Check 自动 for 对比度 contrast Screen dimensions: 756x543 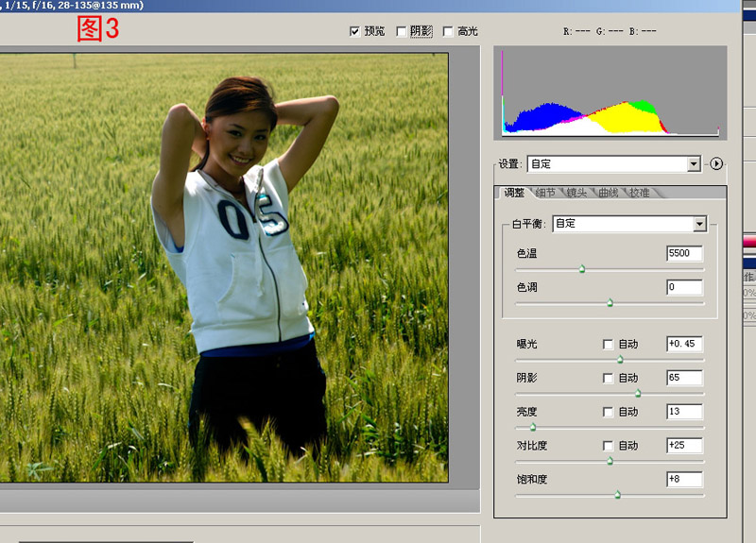608,446
